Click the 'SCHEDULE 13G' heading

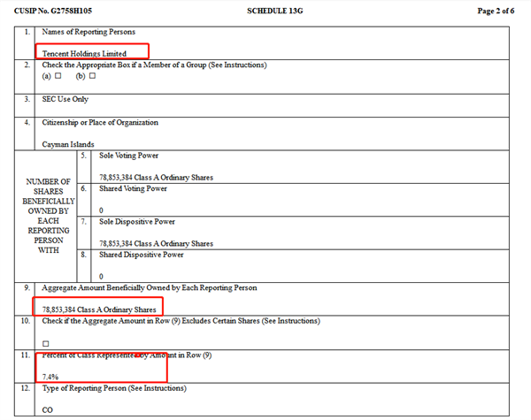click(x=275, y=11)
